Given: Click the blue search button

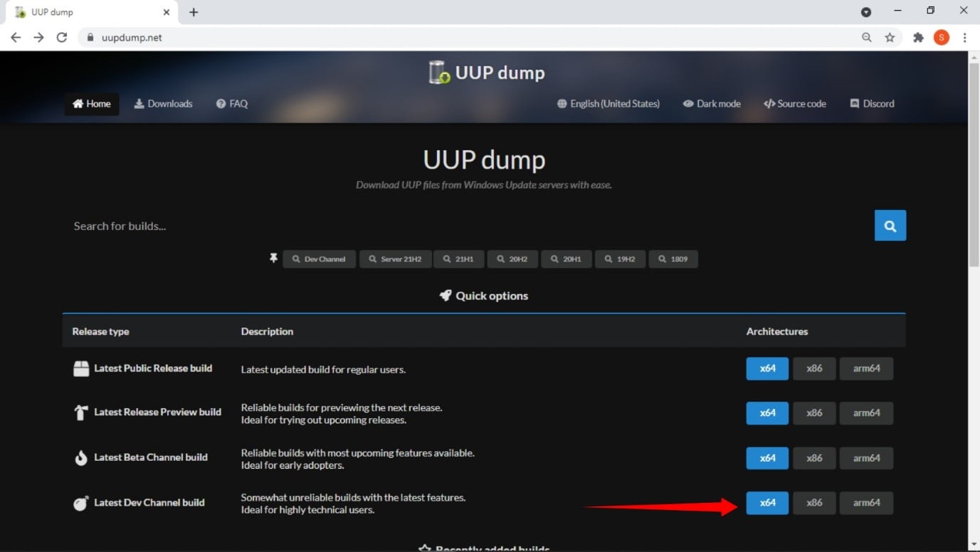Looking at the screenshot, I should [890, 226].
